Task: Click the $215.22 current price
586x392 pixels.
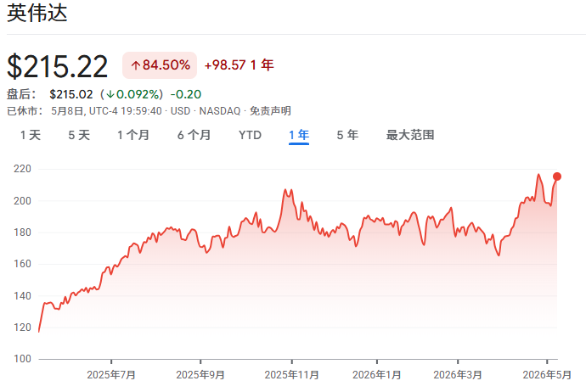Action: (58, 66)
